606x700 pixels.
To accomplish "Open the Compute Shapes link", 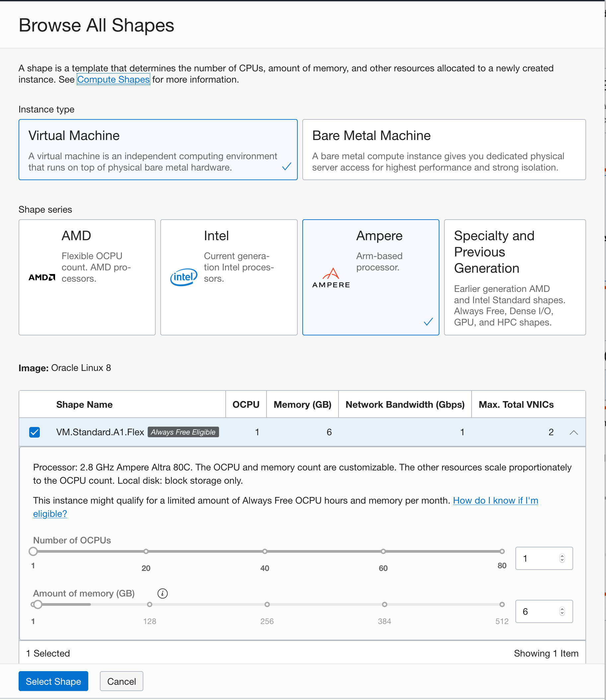I will tap(114, 79).
